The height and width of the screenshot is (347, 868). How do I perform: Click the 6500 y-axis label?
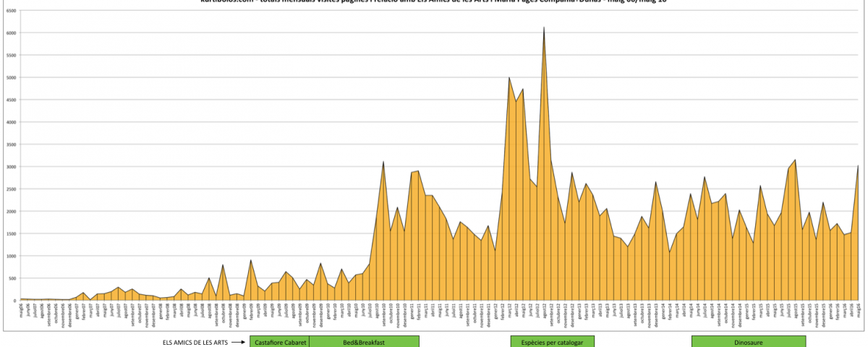9,11
